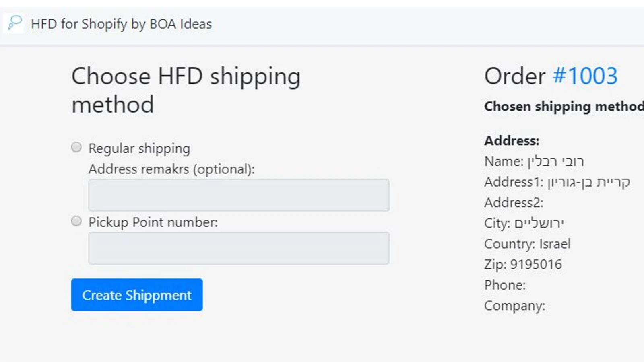Screen dimensions: 644x362
Task: Click the Address1 line
Action: pyautogui.click(x=557, y=182)
